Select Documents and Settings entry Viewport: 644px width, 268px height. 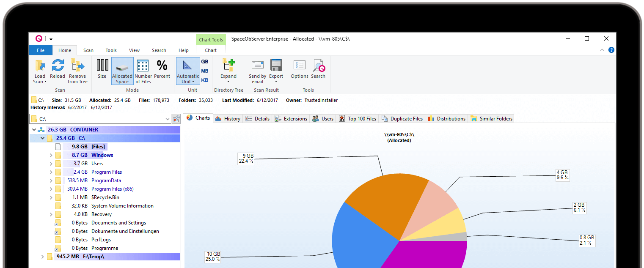105,223
